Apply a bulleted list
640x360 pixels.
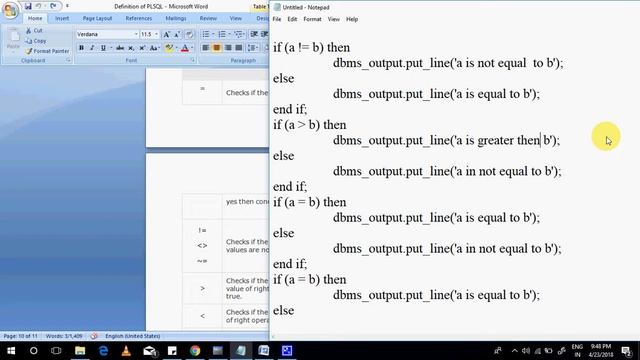pos(206,34)
